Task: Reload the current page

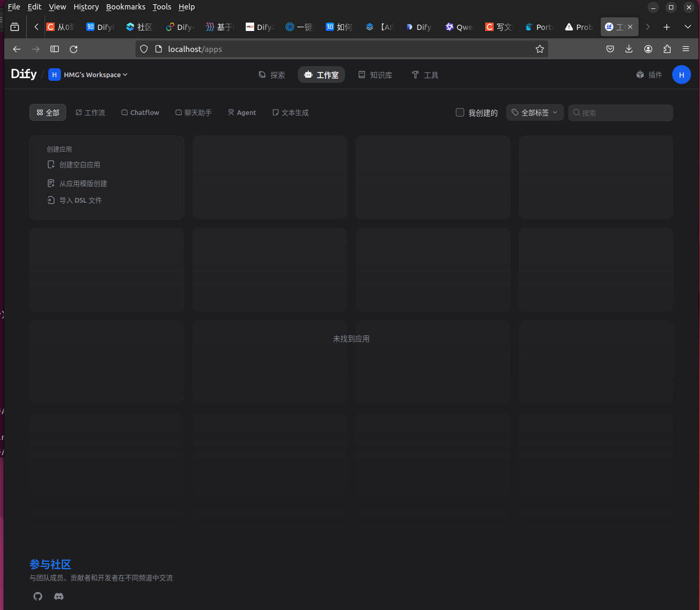Action: coord(74,49)
